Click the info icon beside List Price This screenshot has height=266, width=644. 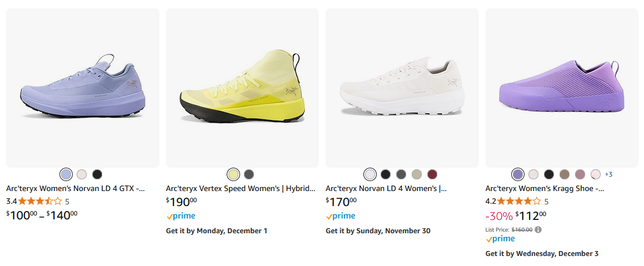(538, 229)
